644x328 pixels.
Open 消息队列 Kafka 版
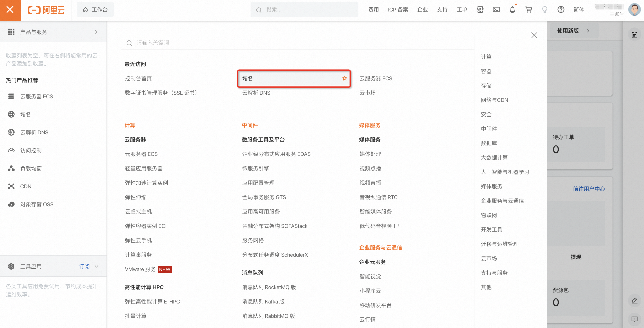coord(263,302)
